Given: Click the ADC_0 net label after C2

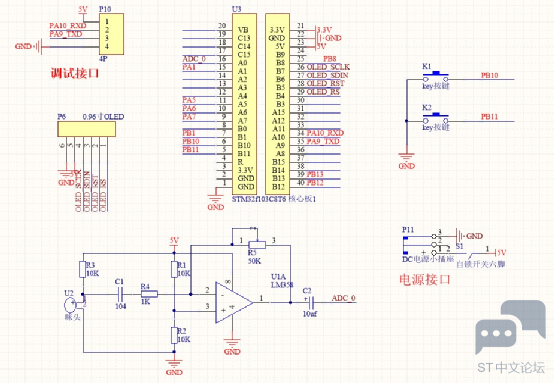Looking at the screenshot, I should [343, 298].
